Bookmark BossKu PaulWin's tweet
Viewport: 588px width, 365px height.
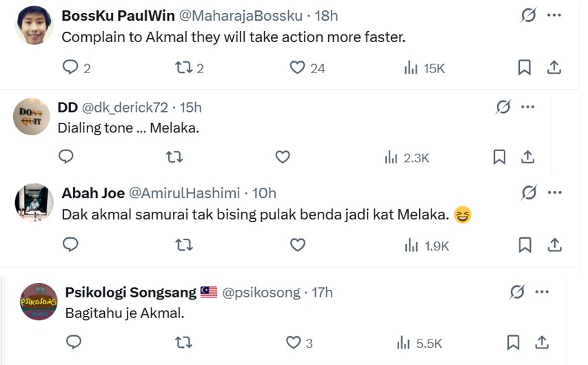click(524, 68)
